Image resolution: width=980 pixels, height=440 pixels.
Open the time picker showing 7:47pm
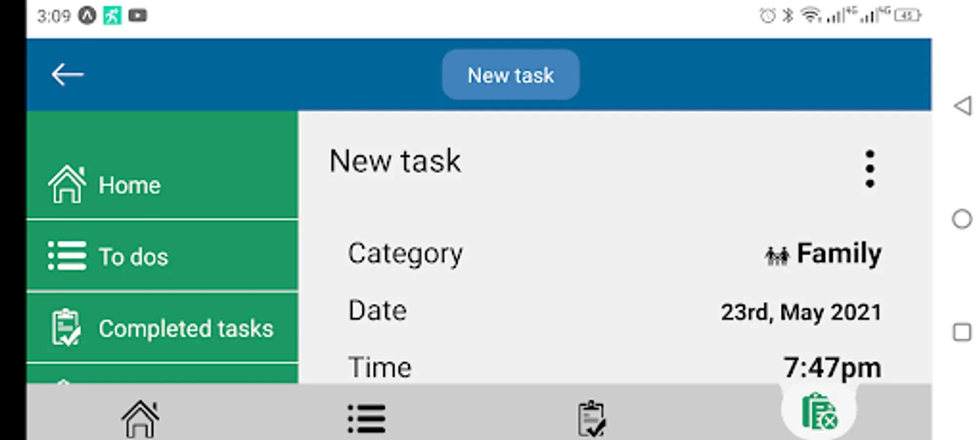pyautogui.click(x=832, y=368)
